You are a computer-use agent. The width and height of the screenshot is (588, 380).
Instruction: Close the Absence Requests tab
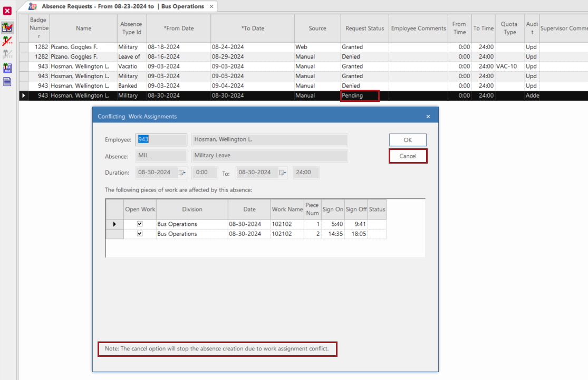coord(211,6)
